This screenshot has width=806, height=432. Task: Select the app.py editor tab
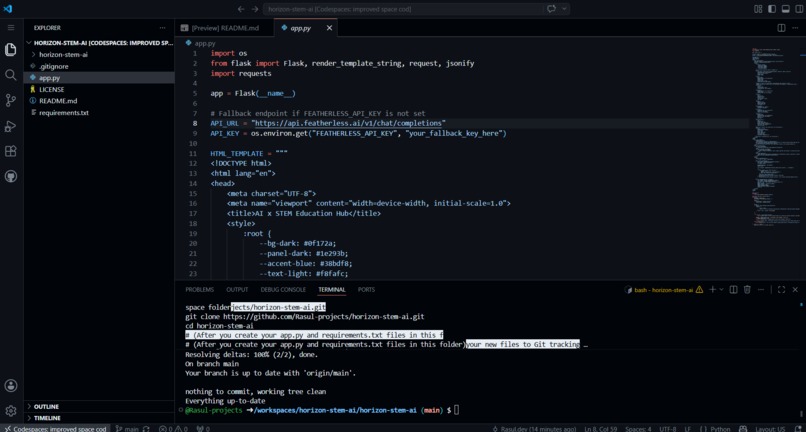tap(300, 28)
